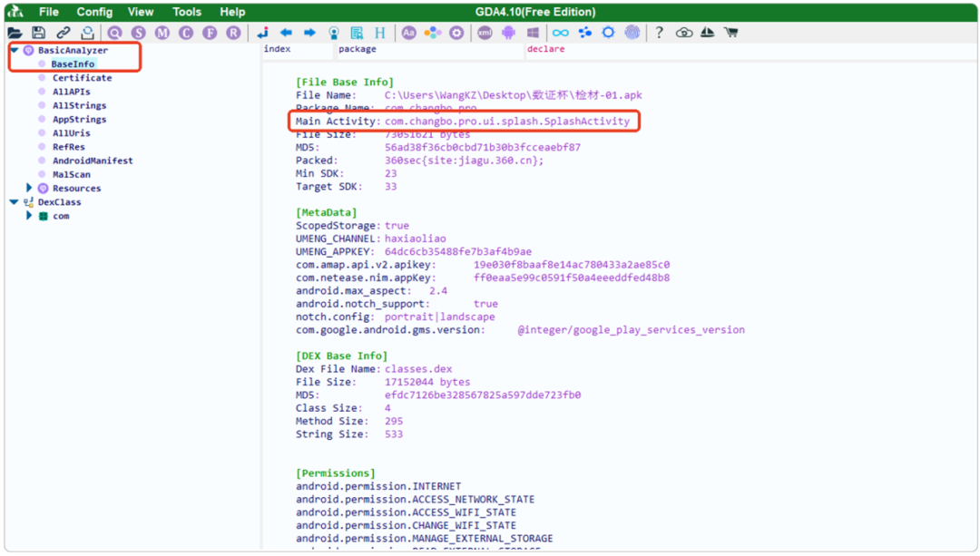980x556 pixels.
Task: Select AndroidManifest in the tree
Action: point(93,161)
